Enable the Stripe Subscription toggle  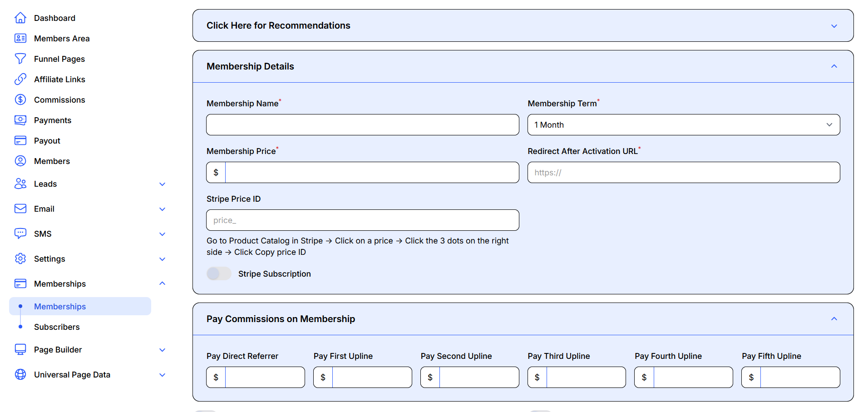coord(219,274)
